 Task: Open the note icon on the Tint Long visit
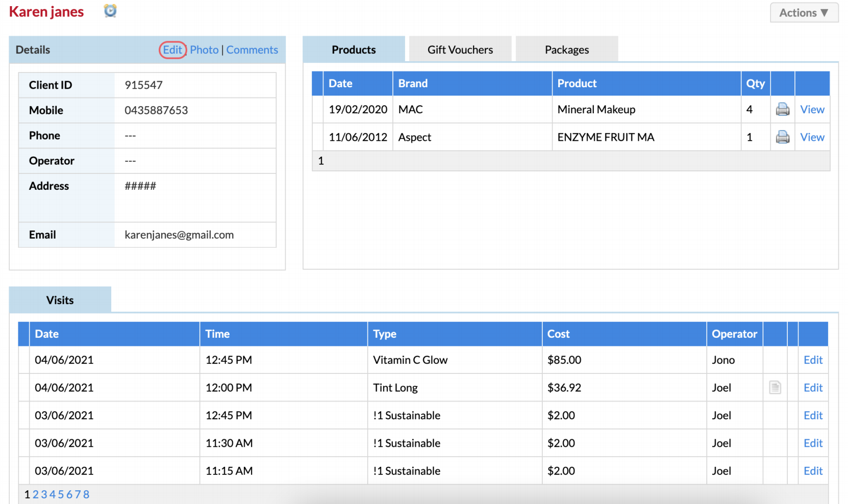coord(775,387)
